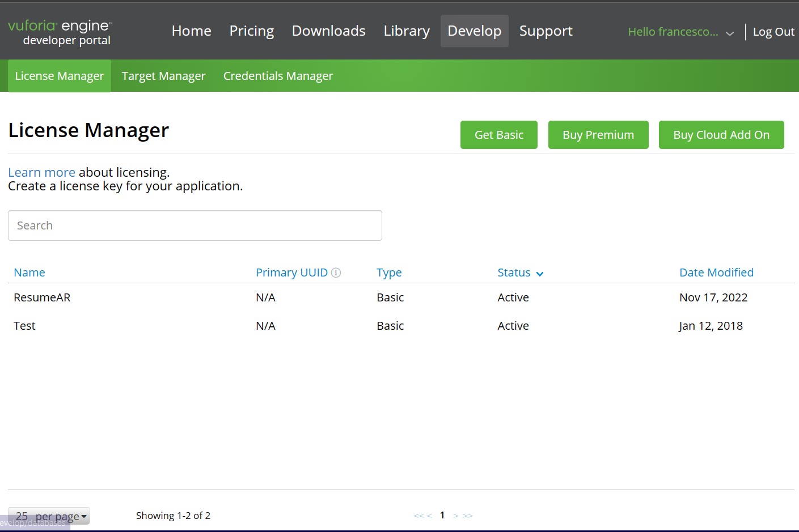The image size is (799, 532).
Task: Click the Basic type in Test row
Action: [390, 326]
